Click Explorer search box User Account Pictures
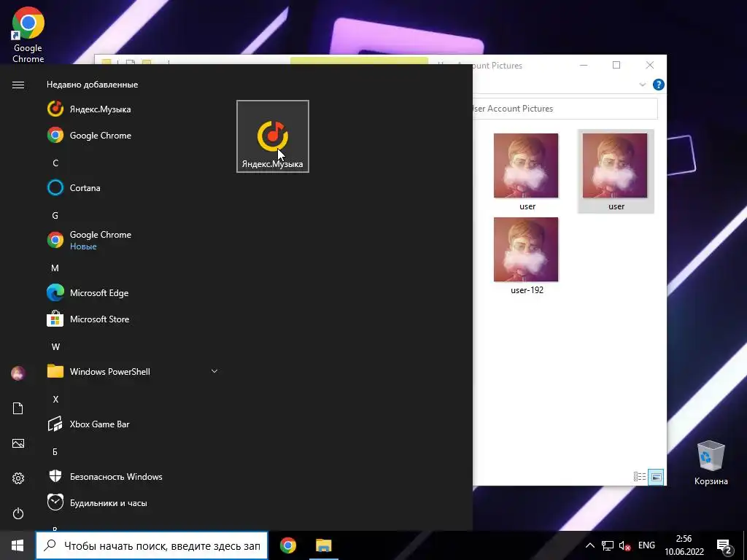The image size is (747, 560). 565,109
